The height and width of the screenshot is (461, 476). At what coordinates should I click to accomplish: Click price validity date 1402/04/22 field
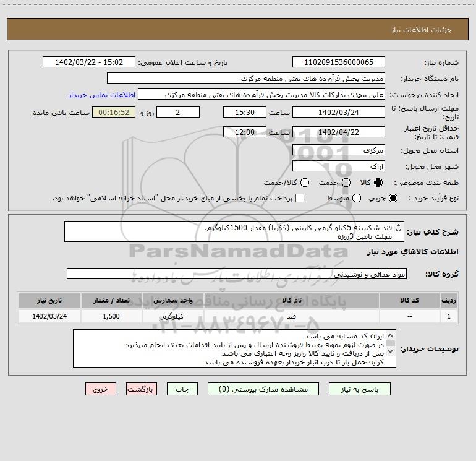click(x=339, y=132)
